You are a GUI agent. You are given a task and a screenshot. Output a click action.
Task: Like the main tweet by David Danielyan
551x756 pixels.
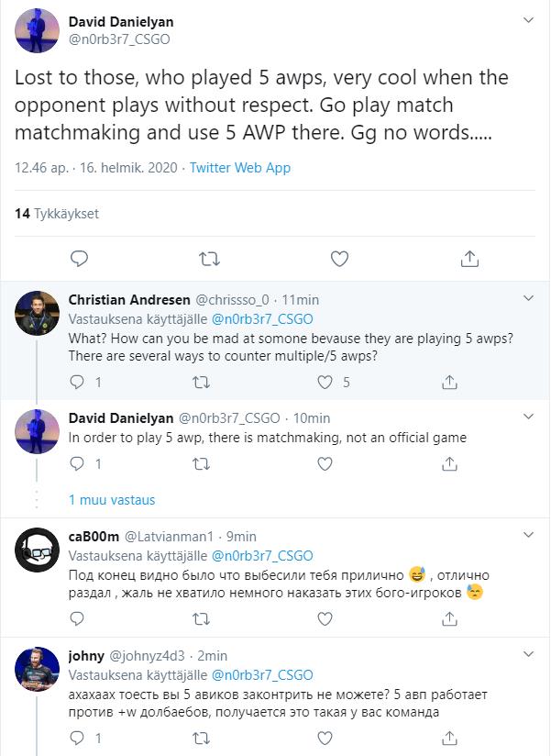(339, 257)
